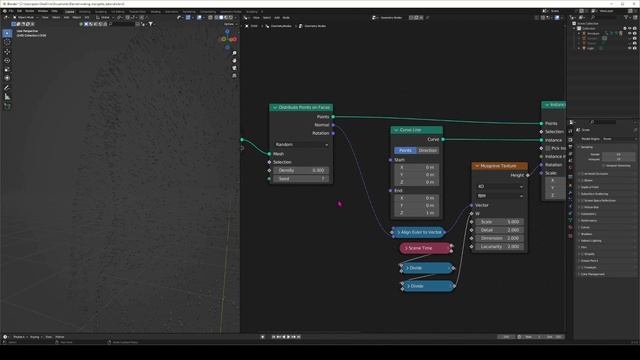Expand the Shadows panel in render properties
Viewport: 640px width, 360px height.
click(587, 234)
